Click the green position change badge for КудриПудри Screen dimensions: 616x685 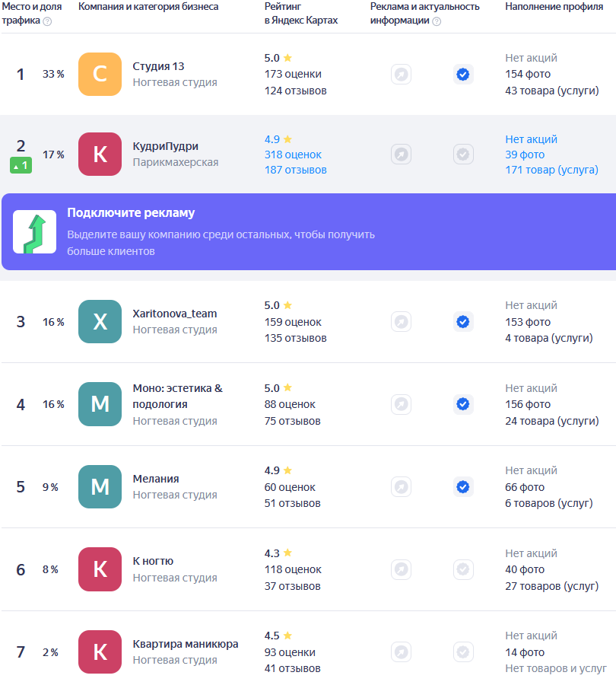point(21,165)
